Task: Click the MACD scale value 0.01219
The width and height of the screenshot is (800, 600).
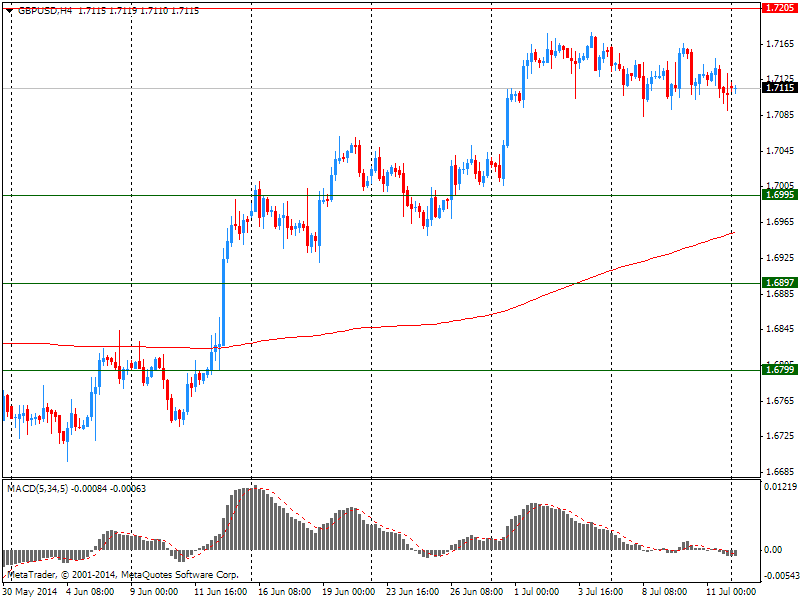Action: 781,487
